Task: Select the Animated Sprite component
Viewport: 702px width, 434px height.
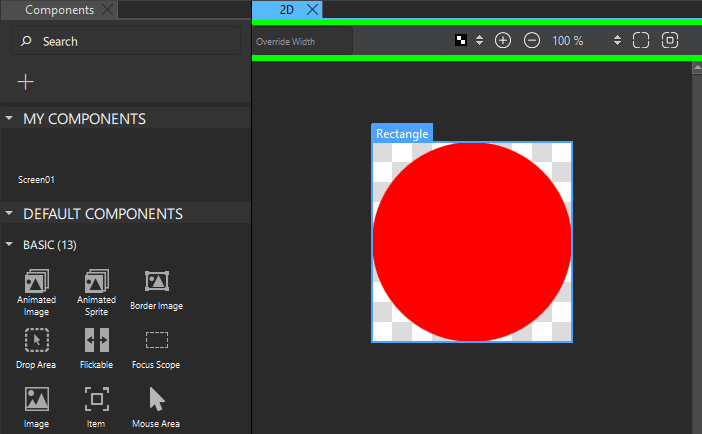Action: click(97, 291)
